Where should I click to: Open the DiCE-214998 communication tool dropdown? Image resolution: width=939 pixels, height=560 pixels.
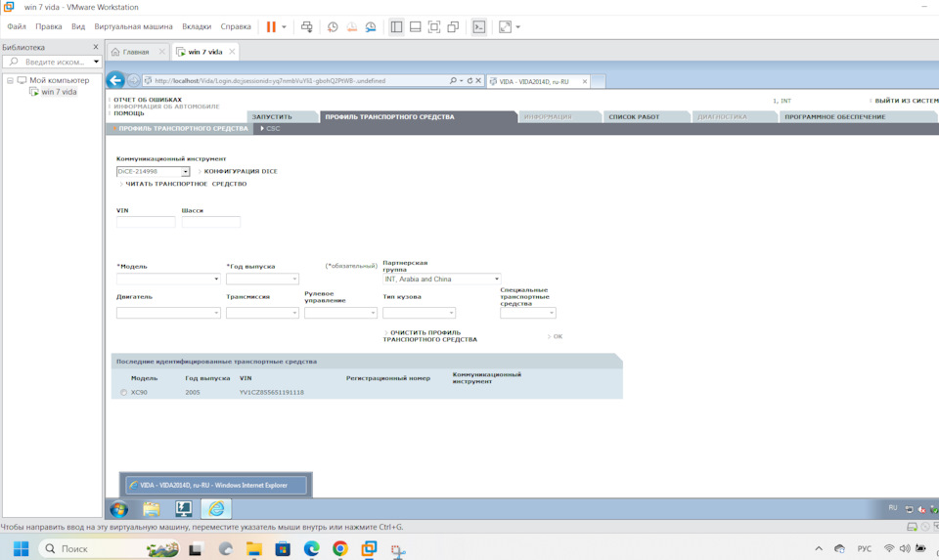[x=185, y=172]
